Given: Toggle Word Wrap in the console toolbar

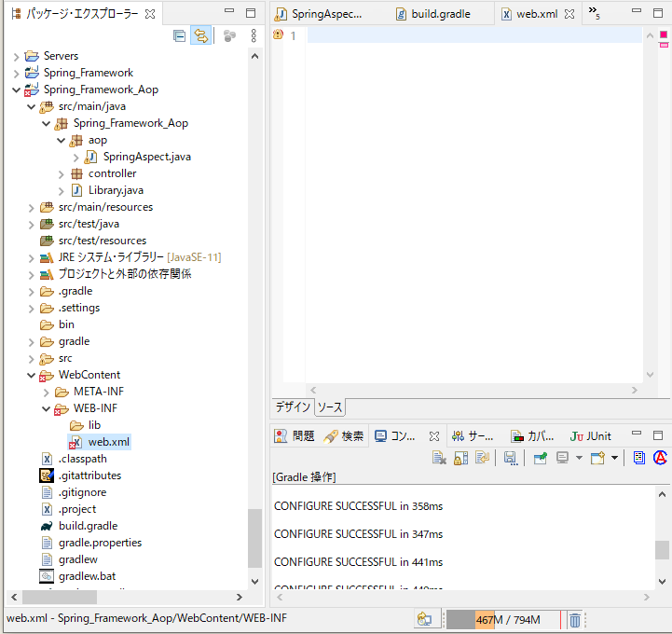Looking at the screenshot, I should [482, 458].
